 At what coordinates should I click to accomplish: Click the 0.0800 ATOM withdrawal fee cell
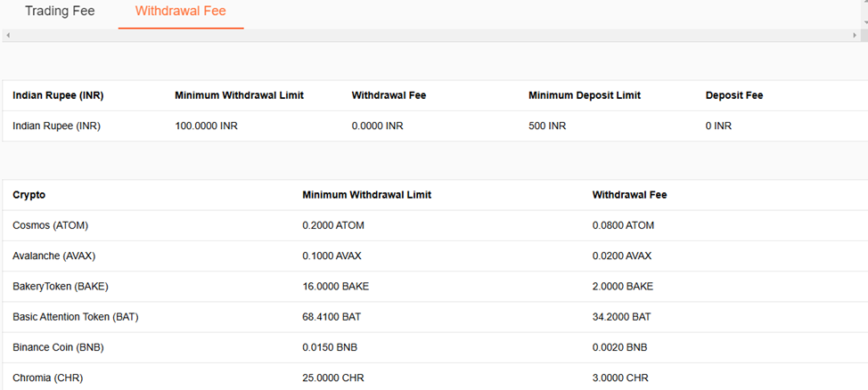coord(623,225)
